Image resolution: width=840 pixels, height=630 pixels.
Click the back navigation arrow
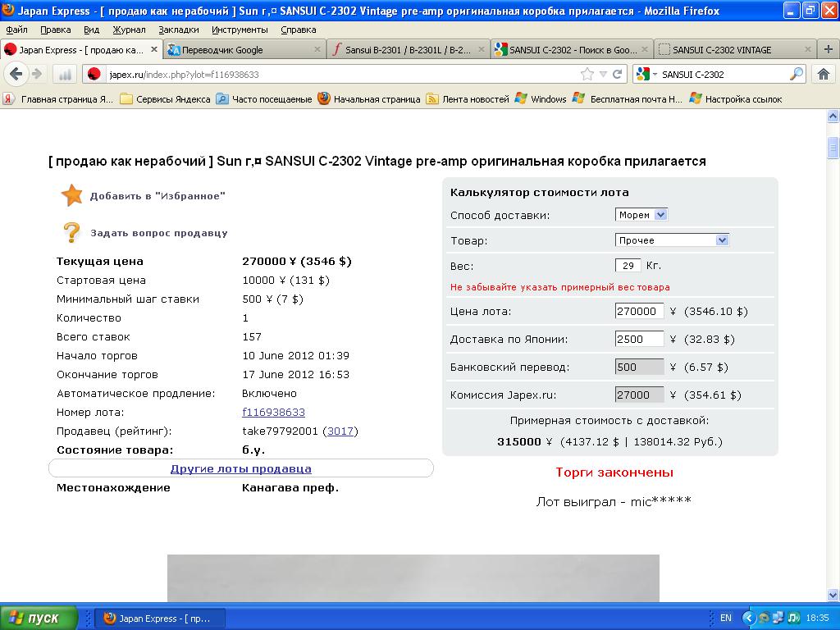click(x=16, y=74)
